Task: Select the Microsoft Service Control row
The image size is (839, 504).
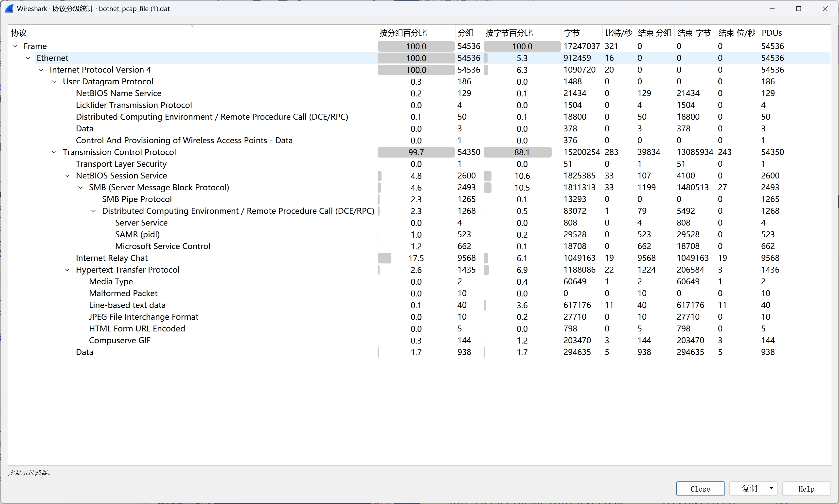Action: (x=163, y=246)
